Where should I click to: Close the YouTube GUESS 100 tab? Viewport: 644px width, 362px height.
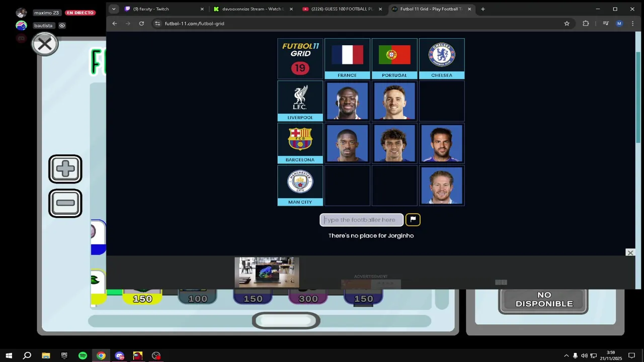tap(380, 9)
